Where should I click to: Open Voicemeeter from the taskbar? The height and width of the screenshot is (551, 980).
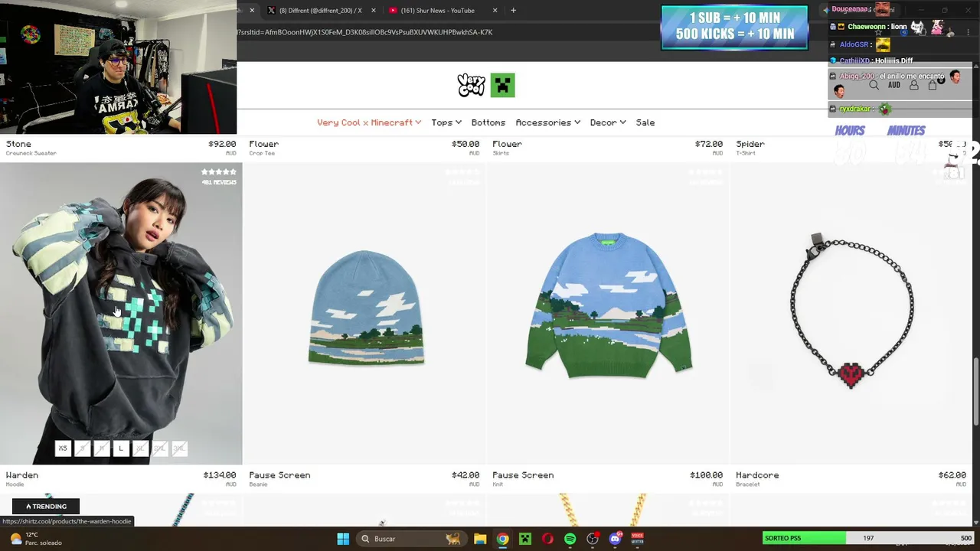(x=637, y=539)
